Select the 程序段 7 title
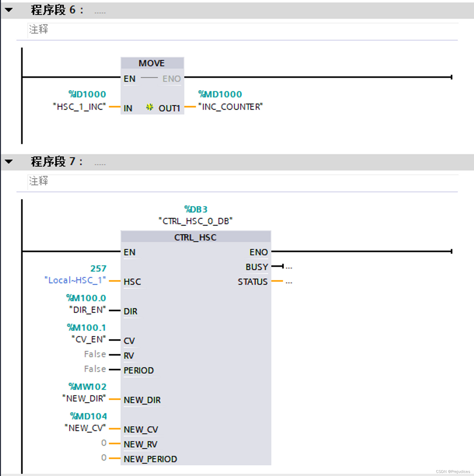 (x=57, y=161)
